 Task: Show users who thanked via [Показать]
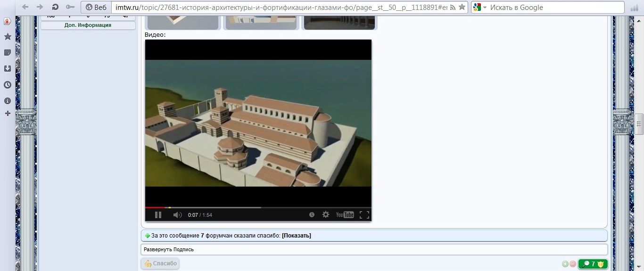297,236
